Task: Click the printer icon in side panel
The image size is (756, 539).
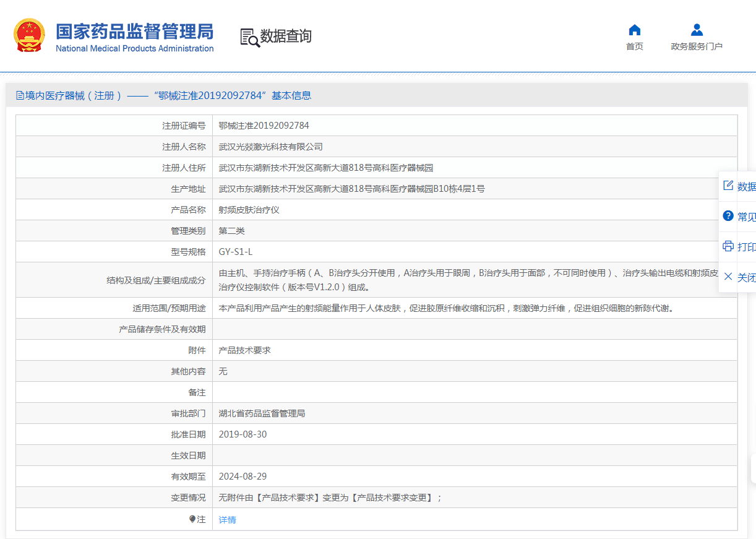Action: coord(728,246)
